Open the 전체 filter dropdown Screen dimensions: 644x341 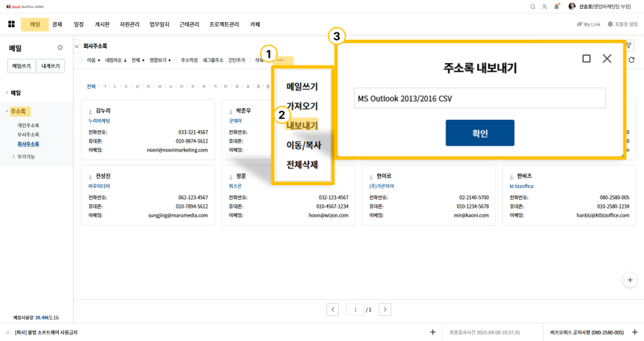pyautogui.click(x=138, y=60)
